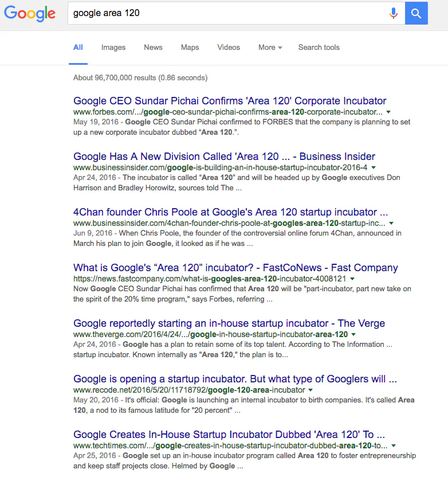The height and width of the screenshot is (477, 448).
Task: Expand arrow beside businessinsider.com in-house-startup-incubator URL
Action: [374, 167]
